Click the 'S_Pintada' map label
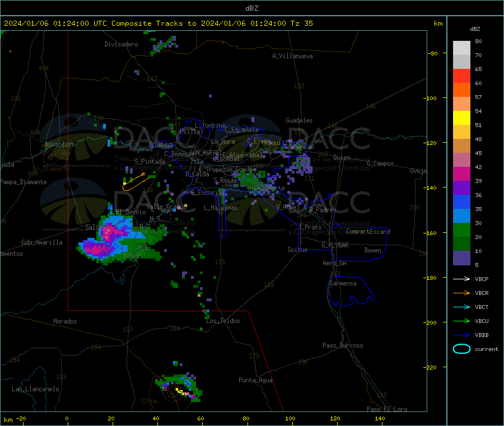 coord(150,162)
